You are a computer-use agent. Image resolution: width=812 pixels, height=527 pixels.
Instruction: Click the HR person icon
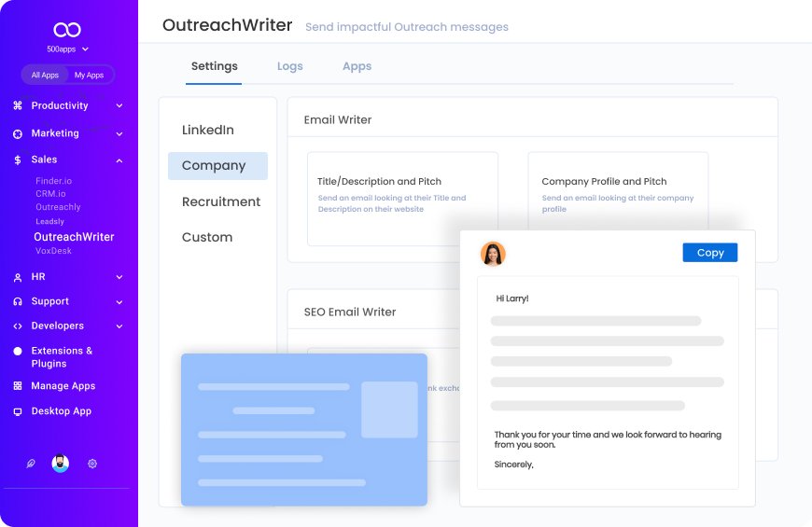[18, 277]
